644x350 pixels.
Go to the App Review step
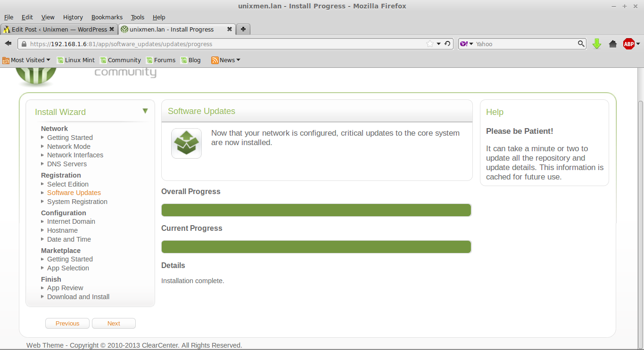click(65, 288)
